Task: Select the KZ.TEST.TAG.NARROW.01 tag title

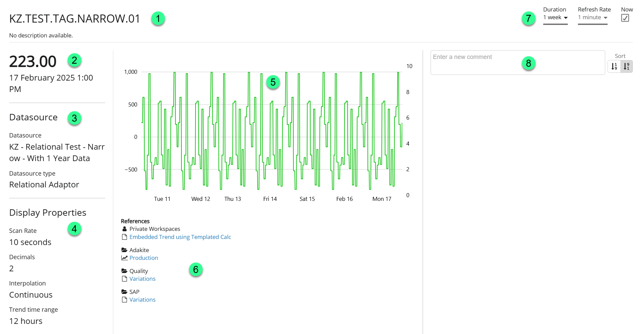Action: pyautogui.click(x=75, y=19)
